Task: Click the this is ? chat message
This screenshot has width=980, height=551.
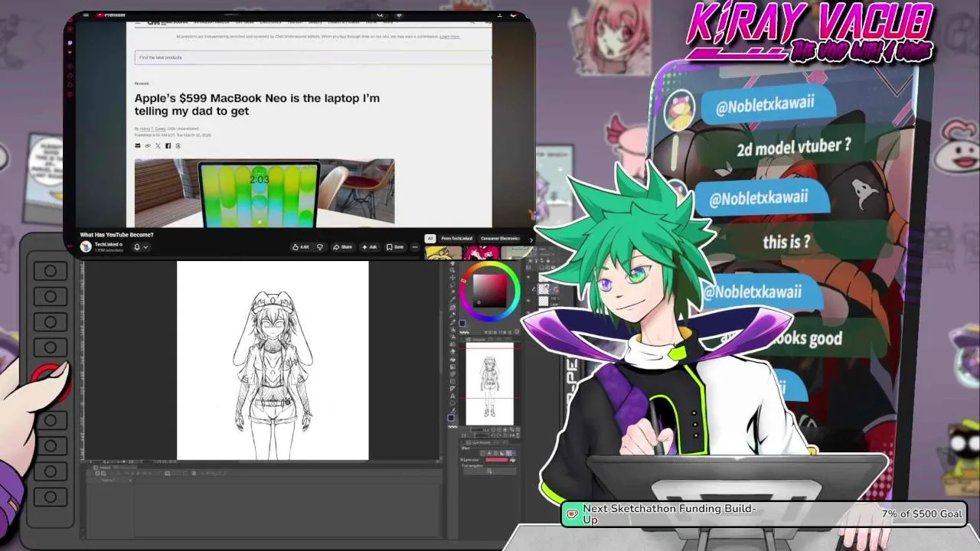Action: (786, 243)
